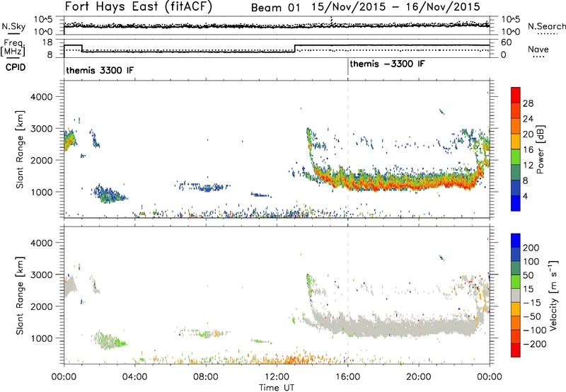
Task: Click the '2000' range tick of the velocity panel
Action: click(42, 306)
